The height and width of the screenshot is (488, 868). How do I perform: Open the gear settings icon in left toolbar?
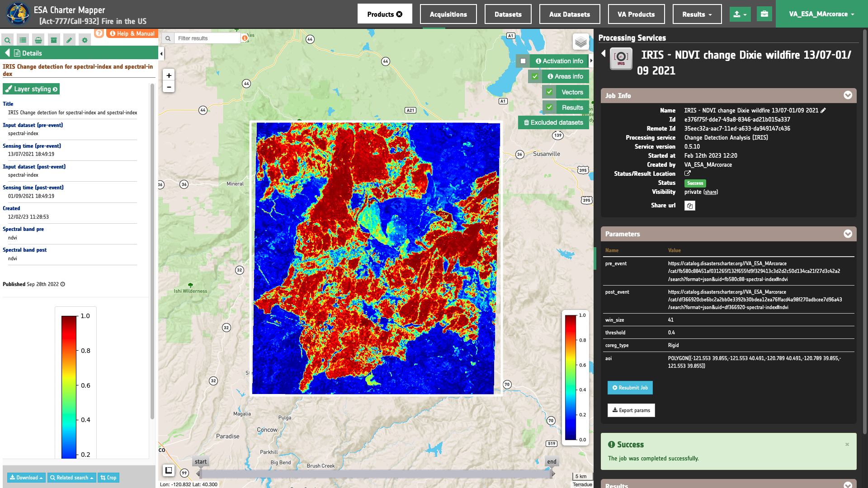click(85, 40)
